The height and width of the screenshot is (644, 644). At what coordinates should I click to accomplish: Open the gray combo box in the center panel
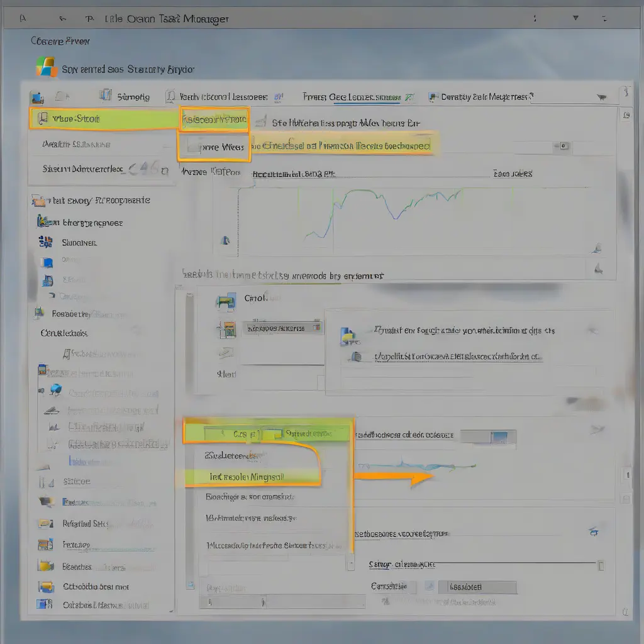pos(282,328)
